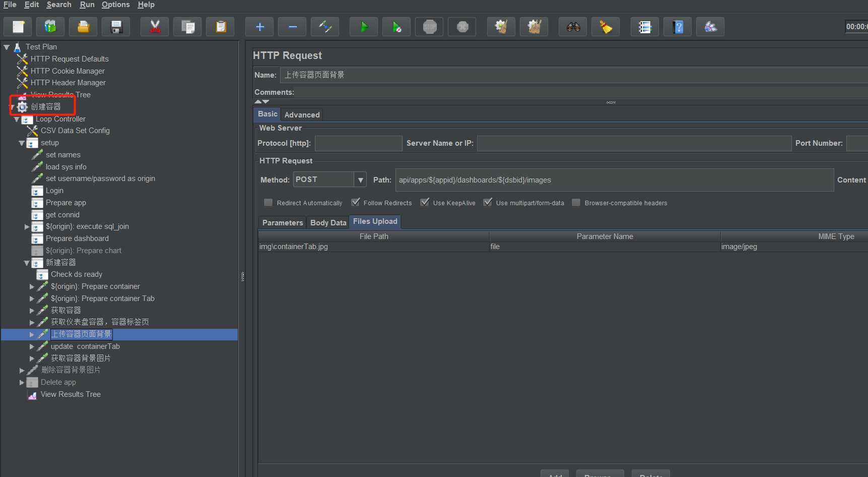
Task: Click the Open file folder icon
Action: 84,27
